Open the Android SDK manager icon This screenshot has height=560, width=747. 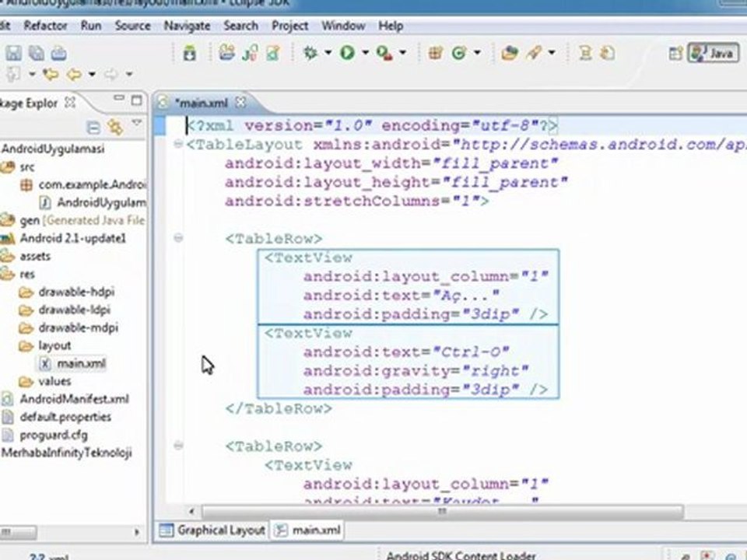click(189, 53)
